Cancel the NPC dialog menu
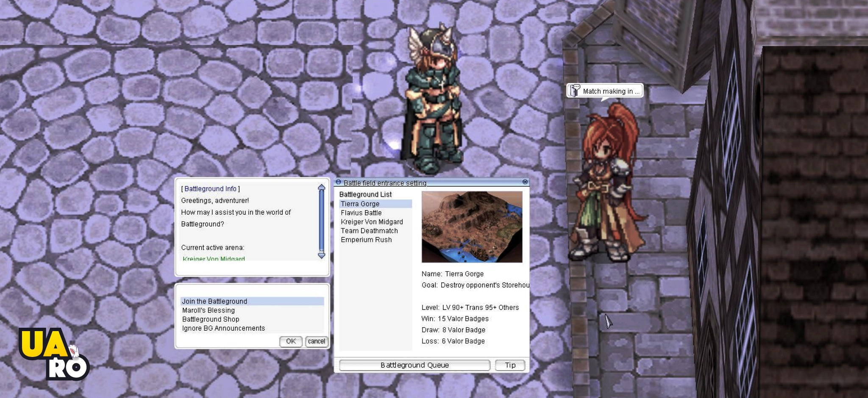Viewport: 868px width, 398px height. (316, 341)
